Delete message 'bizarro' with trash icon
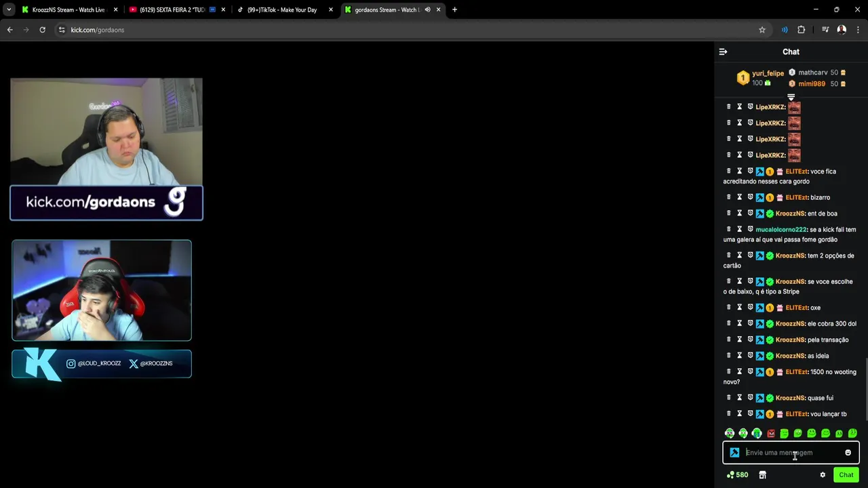The width and height of the screenshot is (868, 488). (729, 197)
